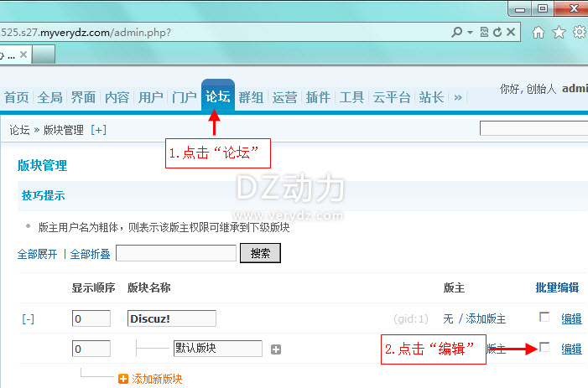
Task: Open the 论坛 admin tab
Action: point(217,96)
